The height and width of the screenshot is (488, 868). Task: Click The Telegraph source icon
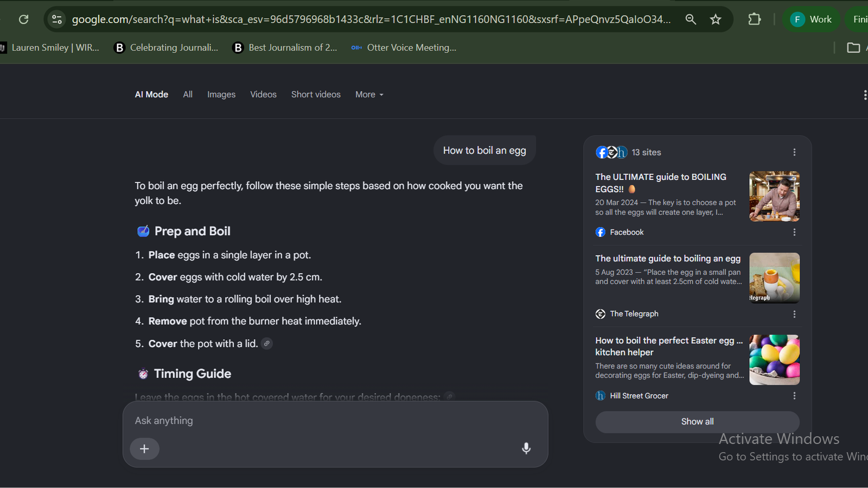601,314
